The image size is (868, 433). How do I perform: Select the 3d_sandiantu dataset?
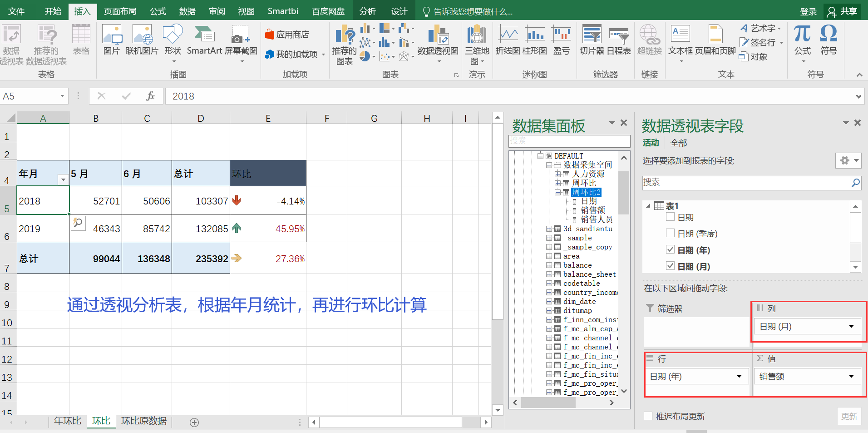coord(587,229)
